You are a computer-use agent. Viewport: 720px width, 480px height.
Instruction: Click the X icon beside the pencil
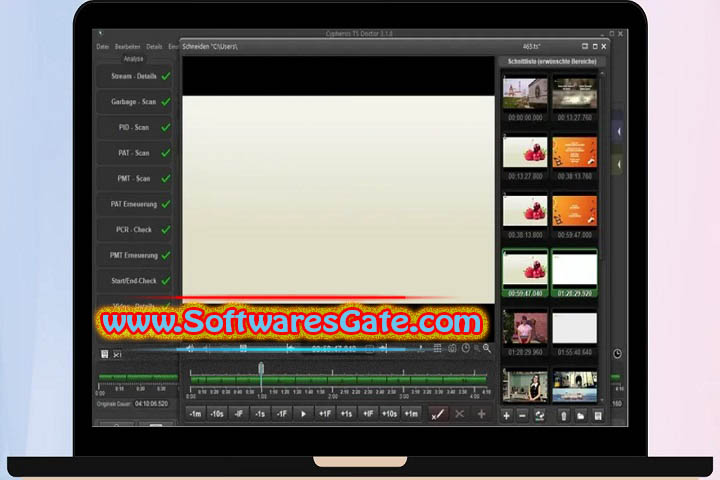click(459, 414)
